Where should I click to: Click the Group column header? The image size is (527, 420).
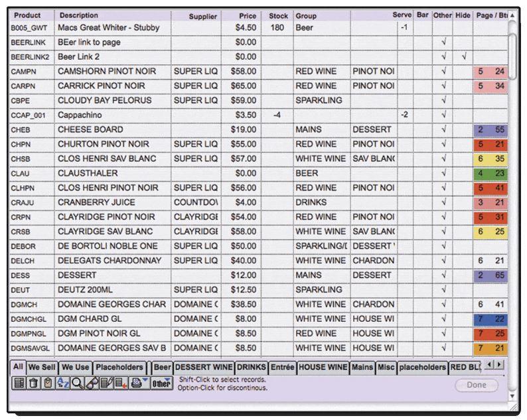tap(306, 16)
